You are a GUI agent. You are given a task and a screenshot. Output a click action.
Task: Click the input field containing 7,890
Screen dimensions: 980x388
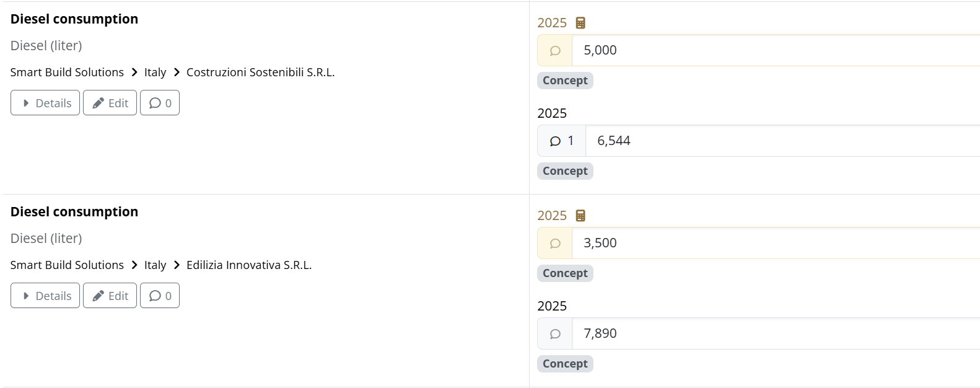coord(774,334)
